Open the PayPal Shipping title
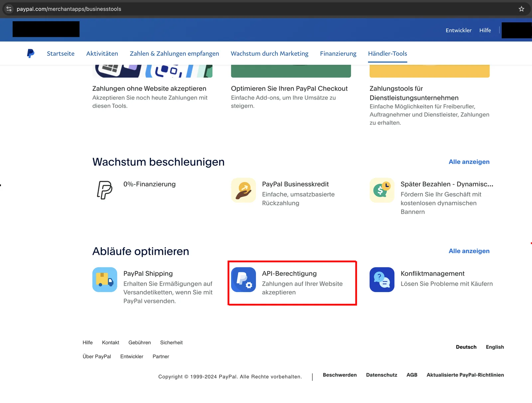 (148, 273)
